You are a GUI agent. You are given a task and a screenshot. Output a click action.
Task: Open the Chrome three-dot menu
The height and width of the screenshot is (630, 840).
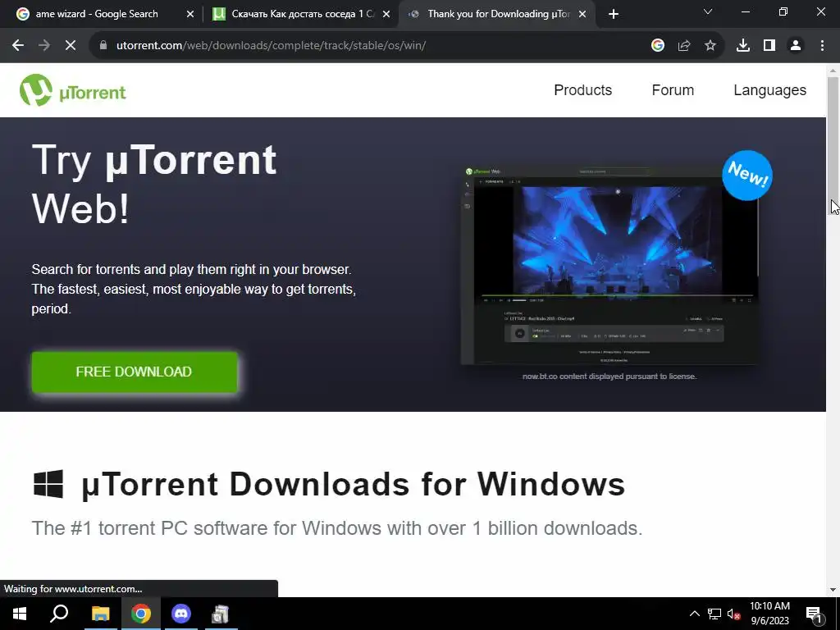click(x=822, y=46)
